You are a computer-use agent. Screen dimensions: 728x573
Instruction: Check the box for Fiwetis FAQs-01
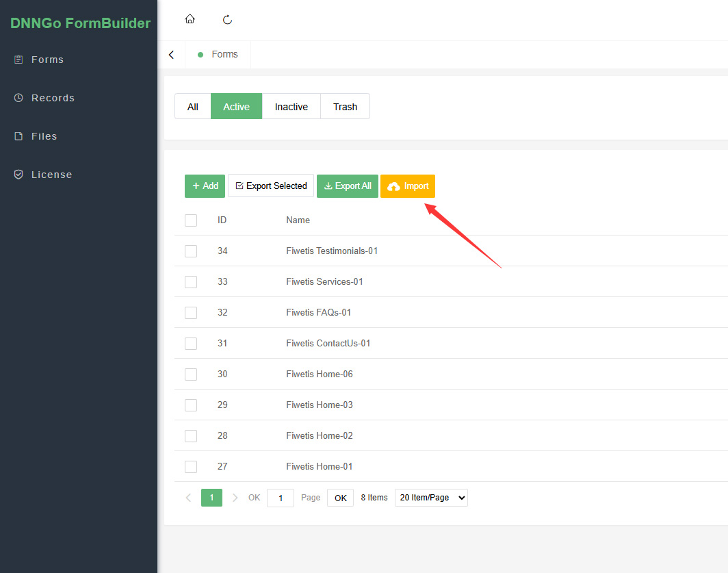pos(191,313)
